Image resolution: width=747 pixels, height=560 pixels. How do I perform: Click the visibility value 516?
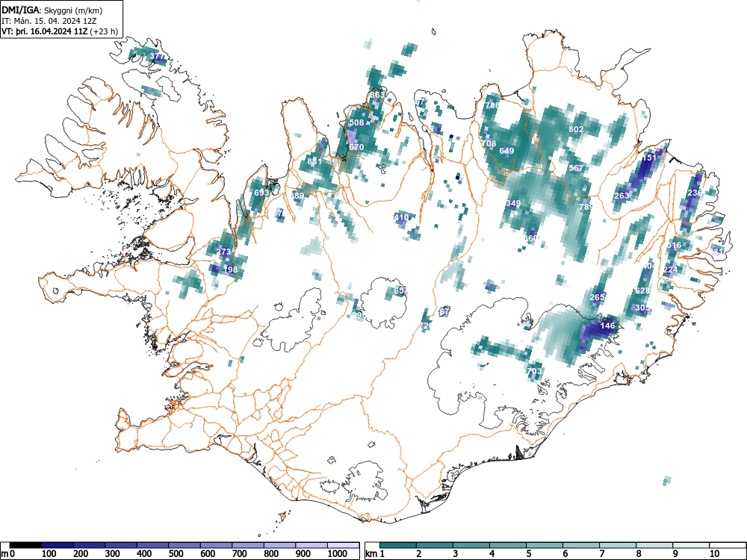[x=674, y=245]
